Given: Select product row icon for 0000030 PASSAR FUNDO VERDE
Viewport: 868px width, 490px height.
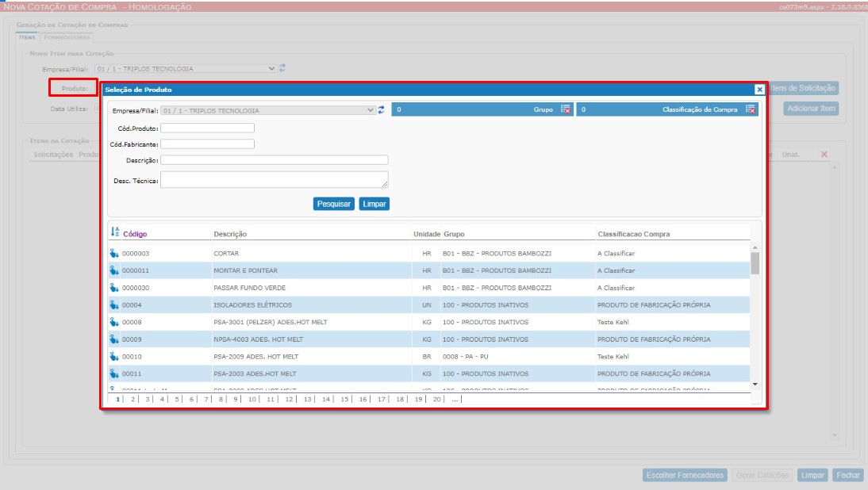Looking at the screenshot, I should pos(114,288).
